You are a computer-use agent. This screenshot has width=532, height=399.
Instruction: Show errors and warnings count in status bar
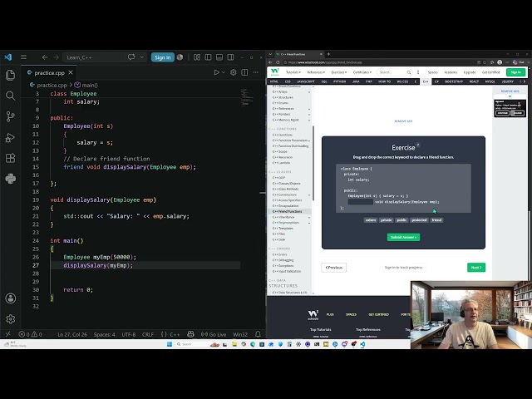(30, 334)
